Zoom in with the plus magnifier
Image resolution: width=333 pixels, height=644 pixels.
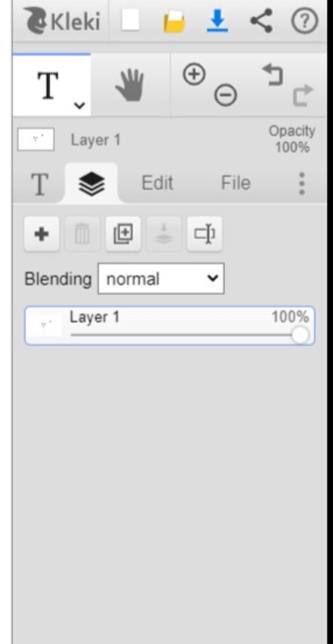(x=194, y=74)
